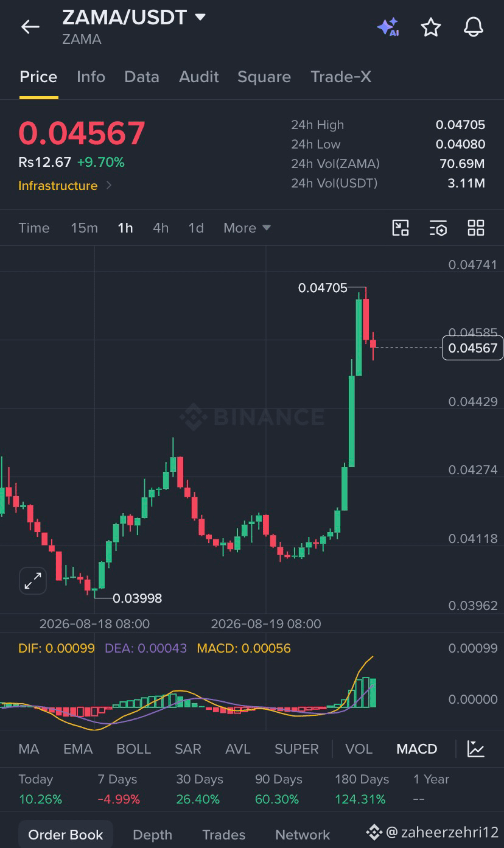The image size is (504, 848).
Task: Click the DIF: 0.00099 readout
Action: tap(57, 648)
